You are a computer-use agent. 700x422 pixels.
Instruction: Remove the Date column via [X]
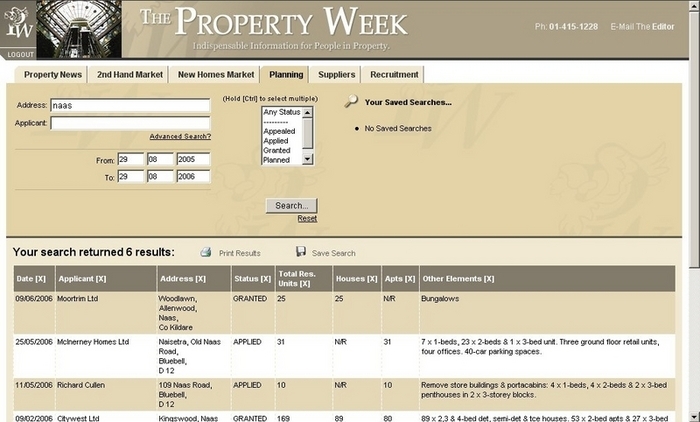(40, 279)
